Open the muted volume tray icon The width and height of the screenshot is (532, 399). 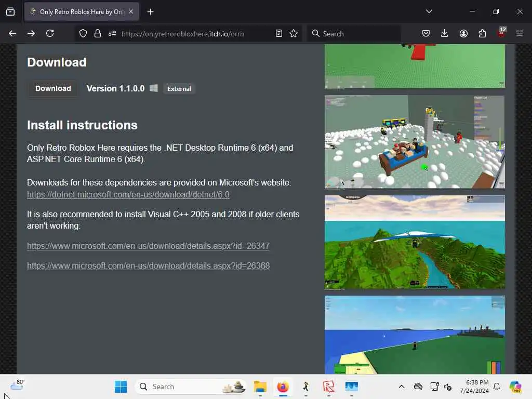click(448, 387)
